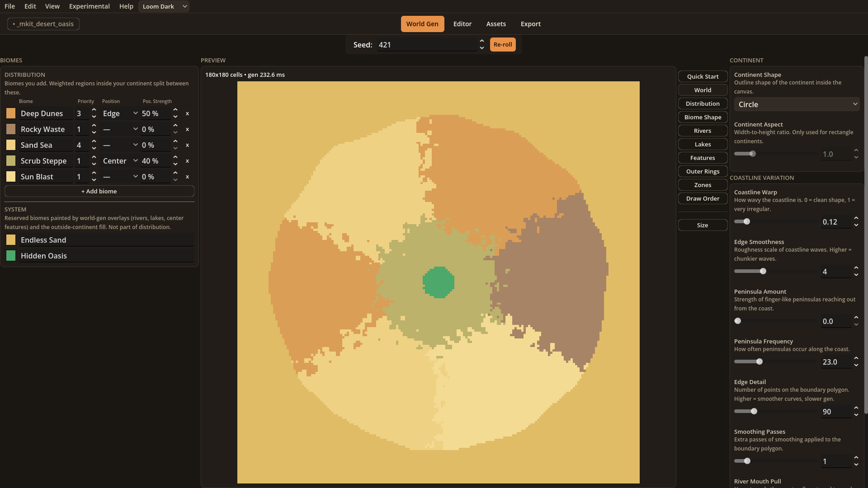Open Deep Dunes Position dropdown
Screen dimensions: 868x488
120,113
